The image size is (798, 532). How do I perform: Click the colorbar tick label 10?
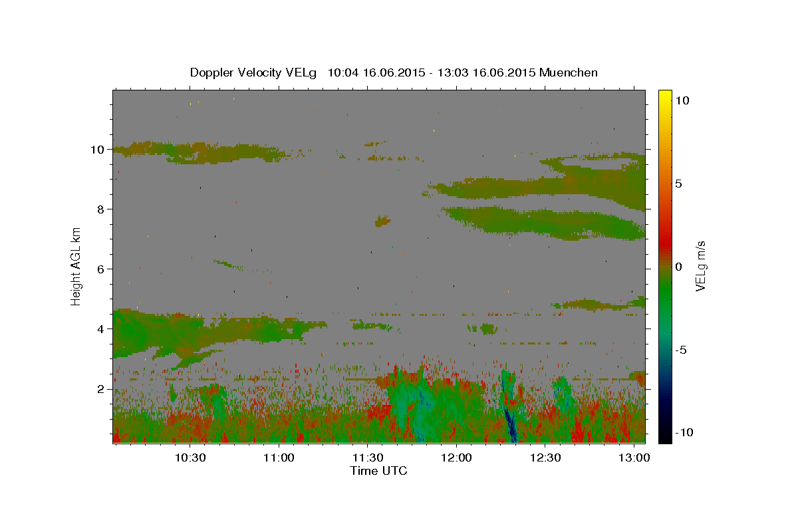pyautogui.click(x=682, y=100)
